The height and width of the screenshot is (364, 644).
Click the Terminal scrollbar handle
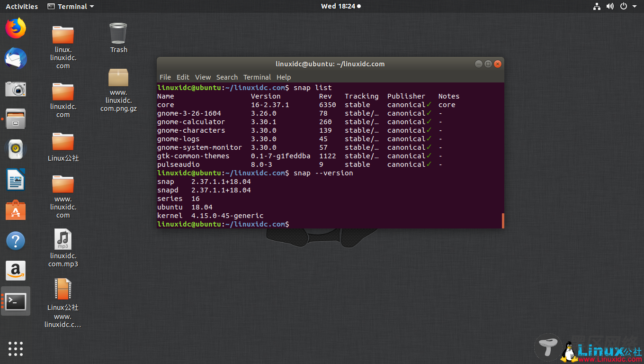502,220
